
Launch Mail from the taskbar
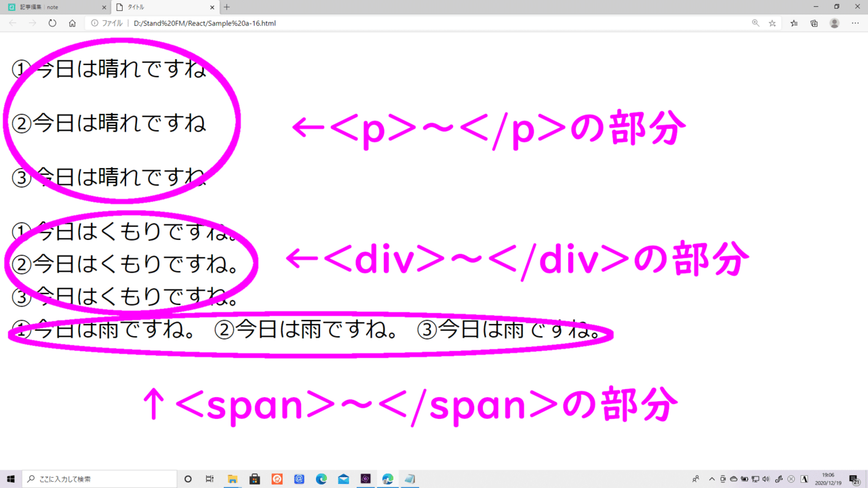tap(342, 479)
